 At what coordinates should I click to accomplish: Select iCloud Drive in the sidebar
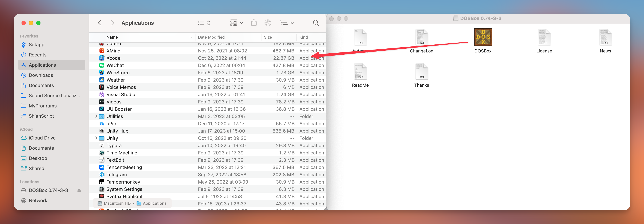click(x=51, y=138)
